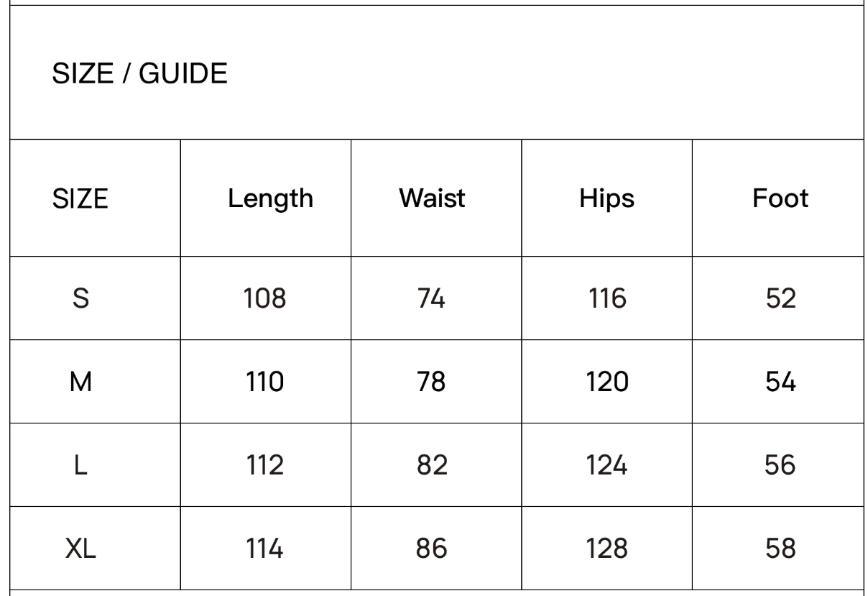The height and width of the screenshot is (596, 868).
Task: Click the L size row label
Action: coord(80,465)
